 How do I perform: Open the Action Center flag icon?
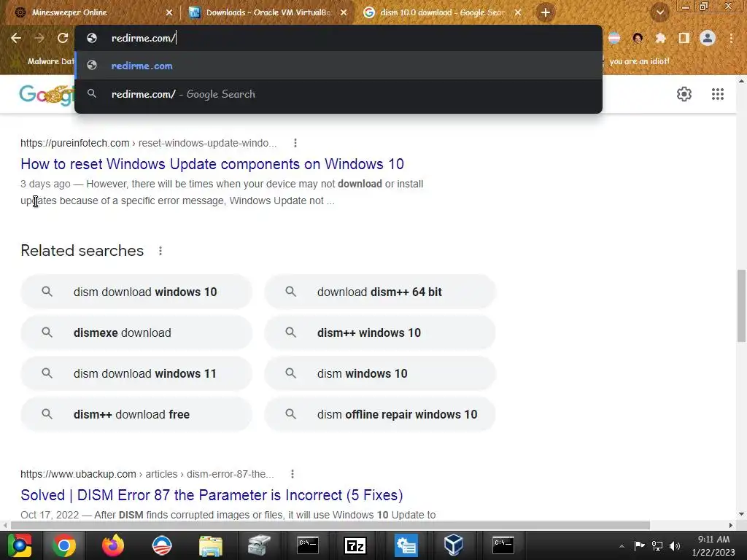(639, 545)
